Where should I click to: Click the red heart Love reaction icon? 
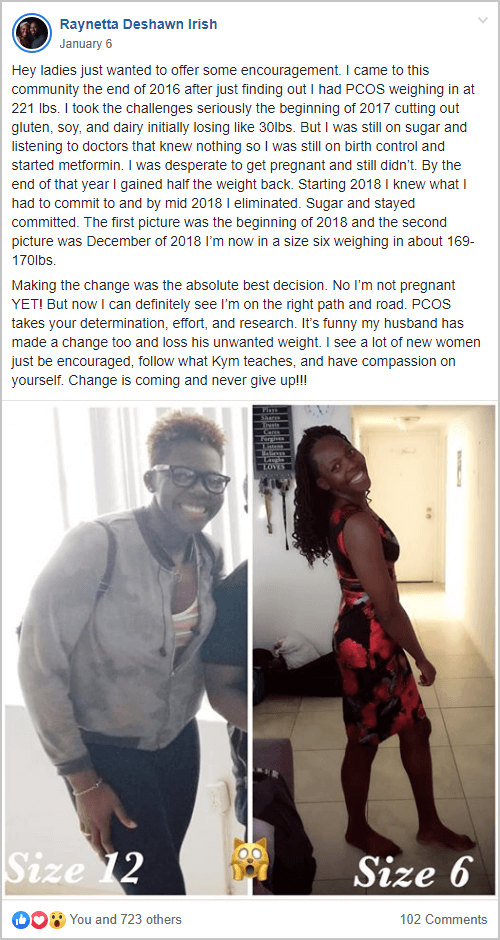pos(38,919)
